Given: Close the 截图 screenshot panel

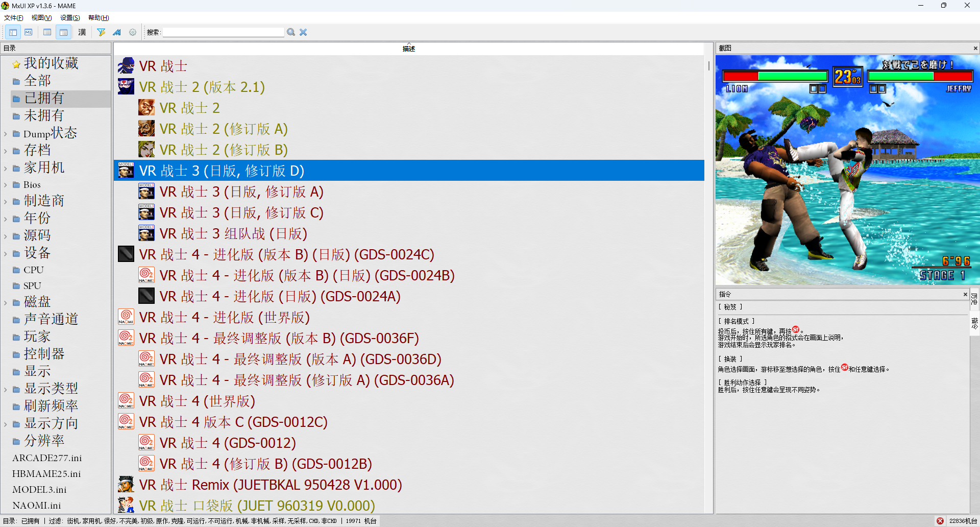Looking at the screenshot, I should pyautogui.click(x=975, y=48).
